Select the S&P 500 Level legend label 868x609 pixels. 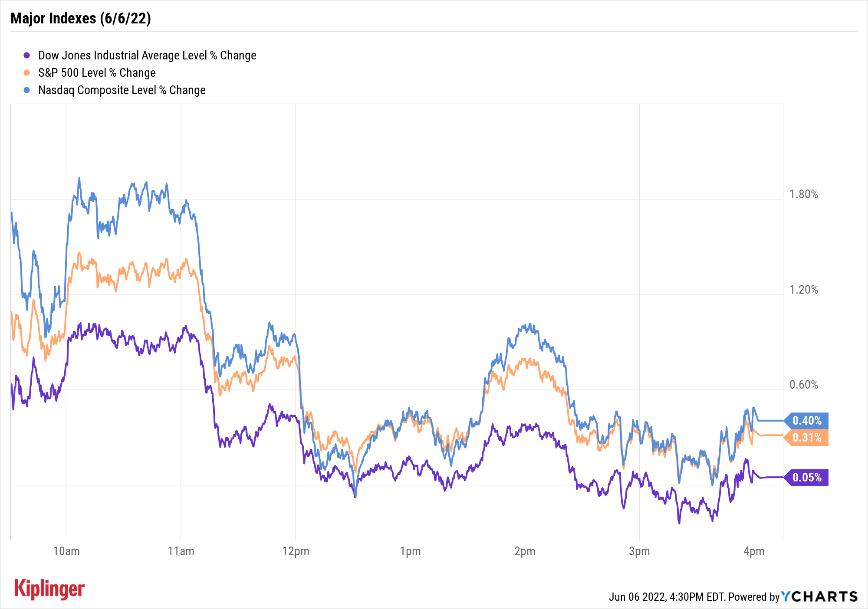97,73
